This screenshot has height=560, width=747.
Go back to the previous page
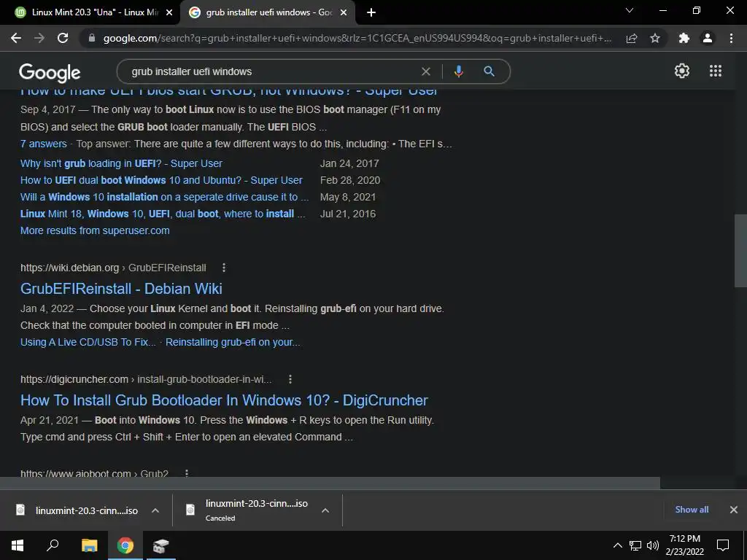[x=16, y=38]
